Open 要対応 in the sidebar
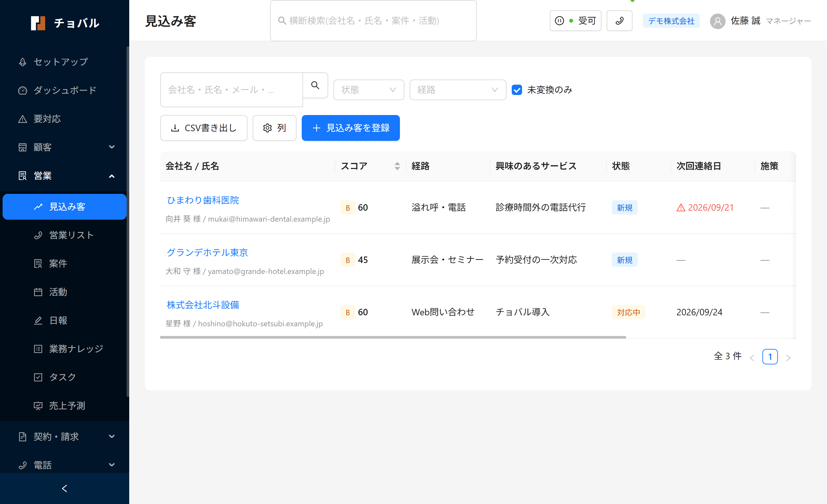 point(64,119)
